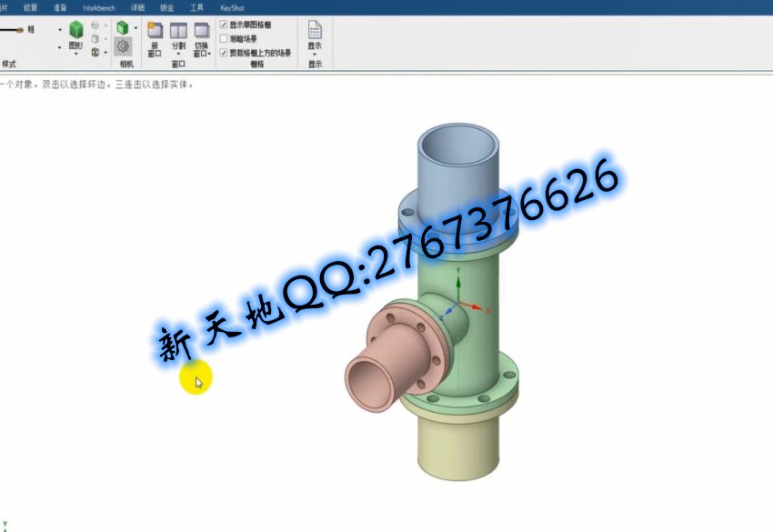Click the green cube view icon in 相机 group
Screen dimensions: 773x532
[x=122, y=26]
